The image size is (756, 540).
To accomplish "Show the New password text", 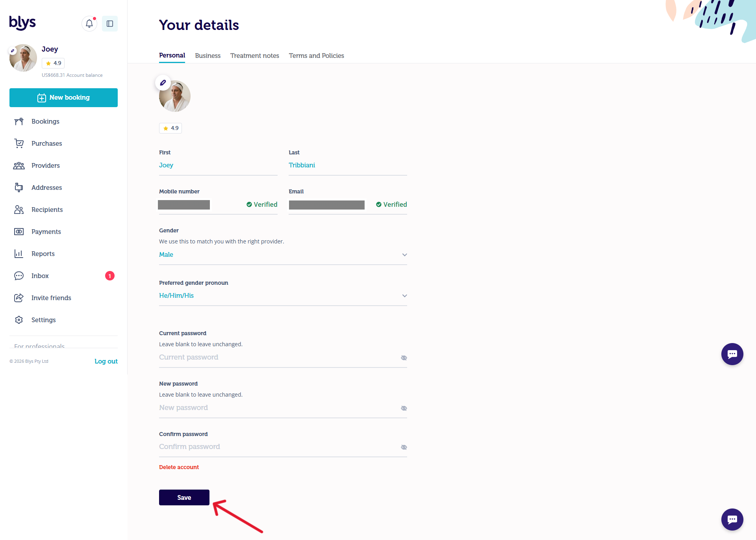I will (x=404, y=408).
